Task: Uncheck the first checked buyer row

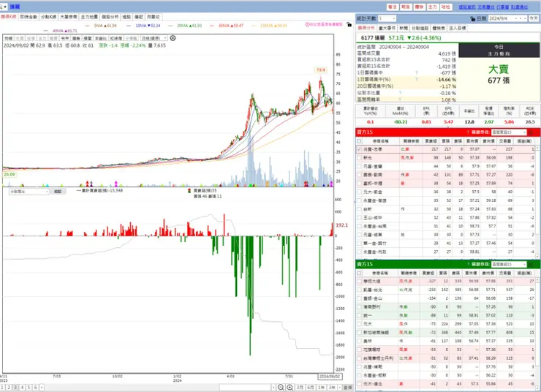Action: [x=359, y=149]
